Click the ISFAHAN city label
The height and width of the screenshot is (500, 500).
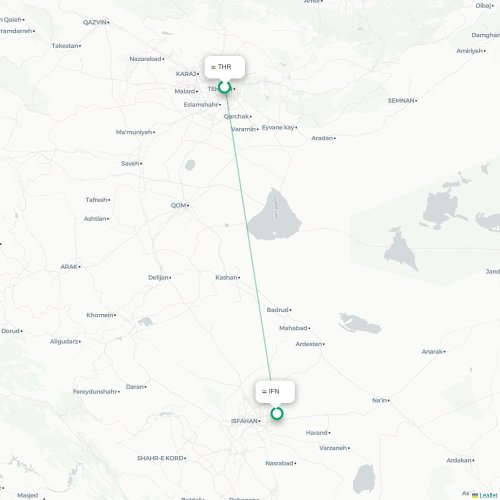pyautogui.click(x=244, y=421)
